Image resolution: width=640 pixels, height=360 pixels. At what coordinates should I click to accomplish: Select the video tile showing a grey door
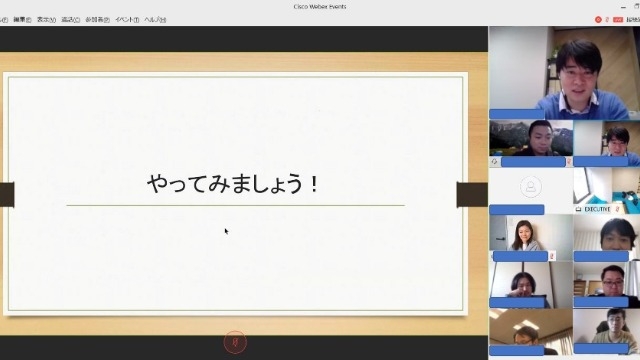tap(531, 238)
